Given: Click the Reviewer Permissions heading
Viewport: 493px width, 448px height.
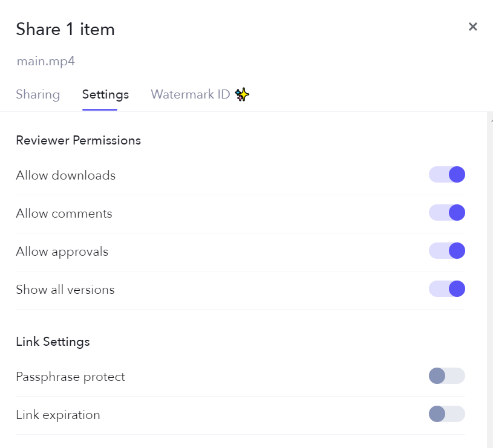Looking at the screenshot, I should pos(78,140).
